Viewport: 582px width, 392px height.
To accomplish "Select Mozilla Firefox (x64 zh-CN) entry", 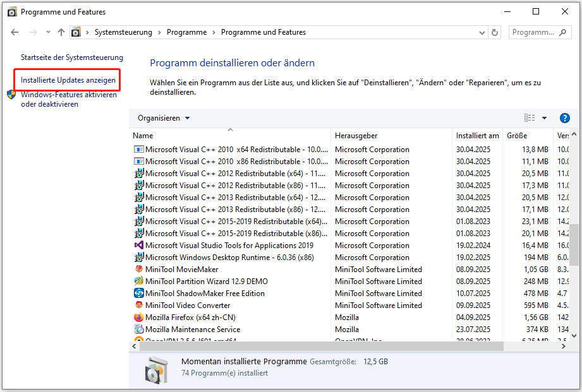I will pyautogui.click(x=190, y=318).
